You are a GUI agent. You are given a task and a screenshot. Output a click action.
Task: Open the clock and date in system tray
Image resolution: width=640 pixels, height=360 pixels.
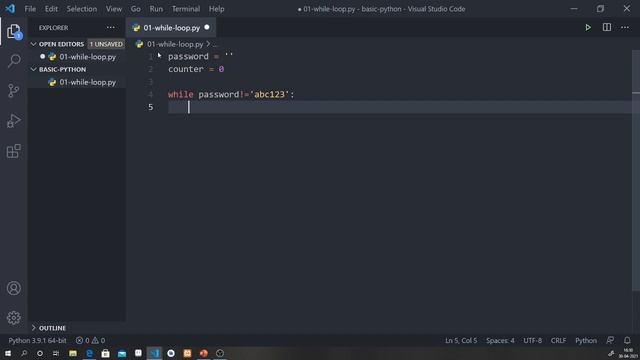coord(628,353)
